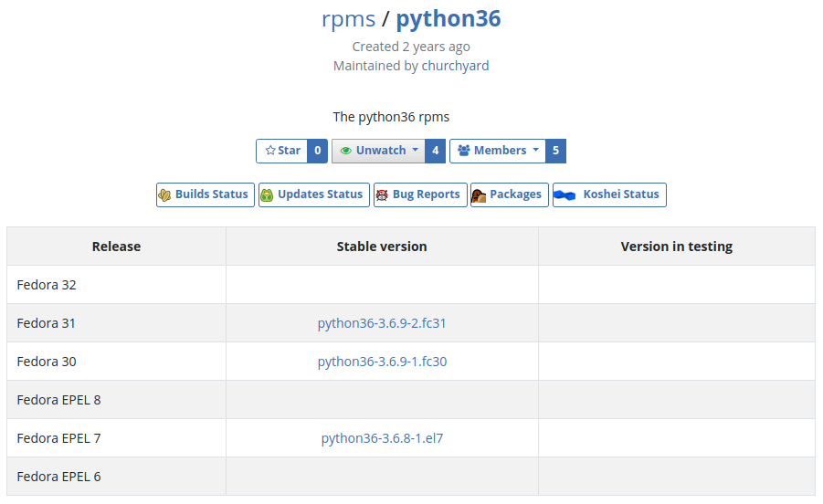Open the Unwatch dropdown arrow

[x=416, y=150]
